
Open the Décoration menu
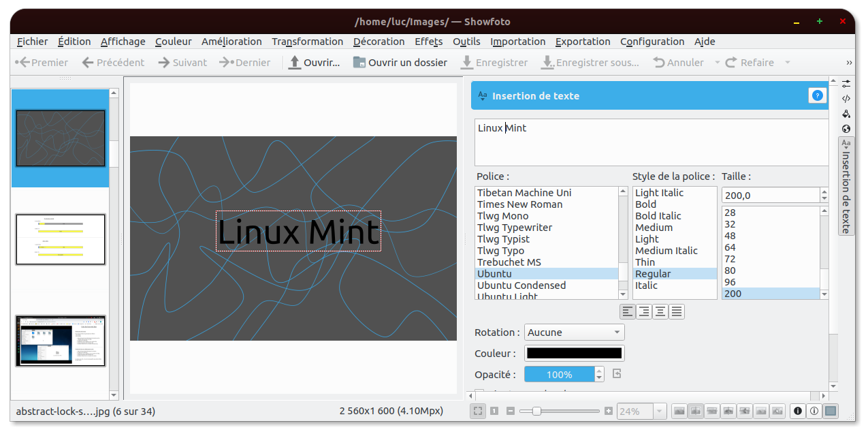[x=379, y=42]
